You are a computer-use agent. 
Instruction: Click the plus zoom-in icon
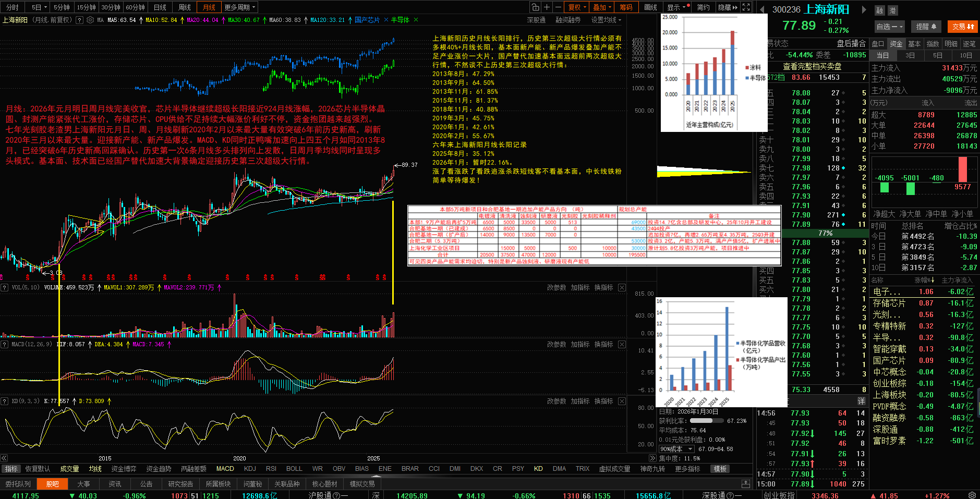pos(547,7)
